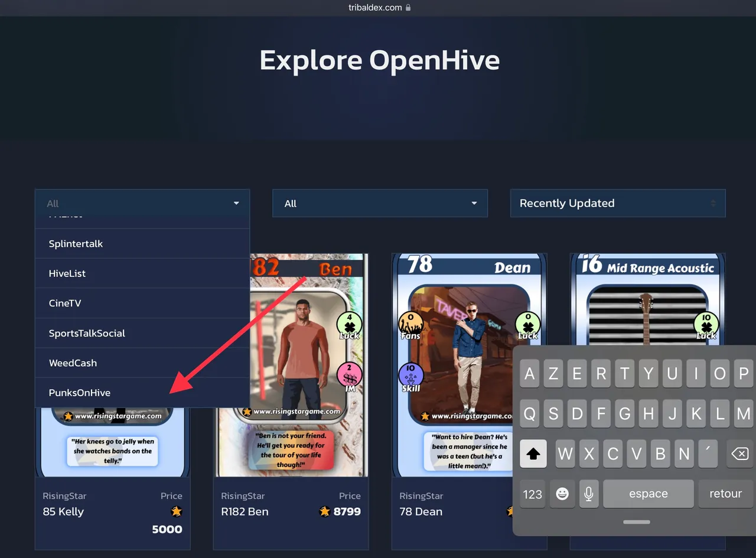This screenshot has width=756, height=558.
Task: Click the R182 Ben card title
Action: pyautogui.click(x=245, y=511)
